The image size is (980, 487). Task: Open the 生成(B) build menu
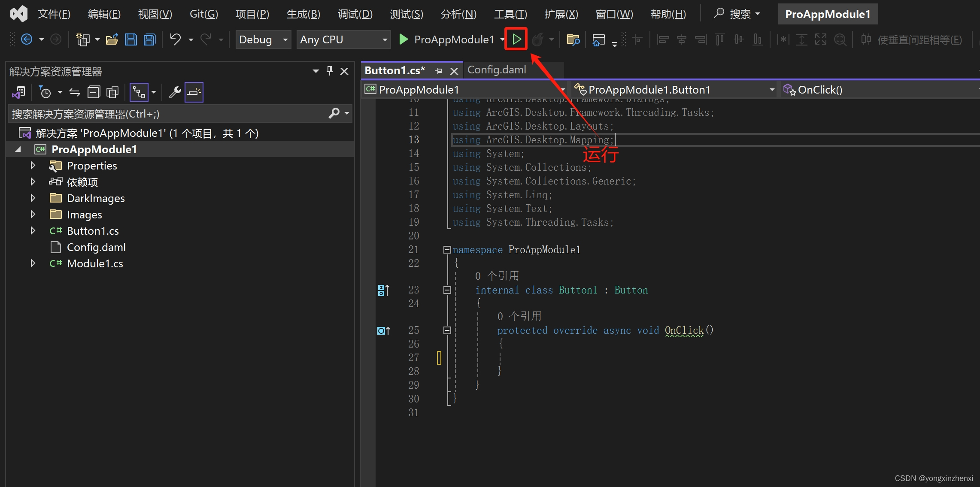[x=303, y=14]
